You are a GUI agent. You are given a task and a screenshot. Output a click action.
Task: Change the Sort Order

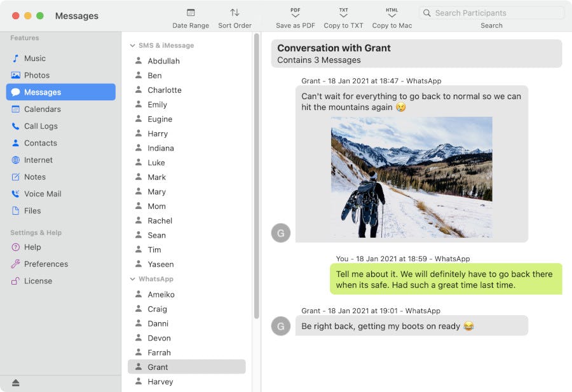click(x=234, y=16)
